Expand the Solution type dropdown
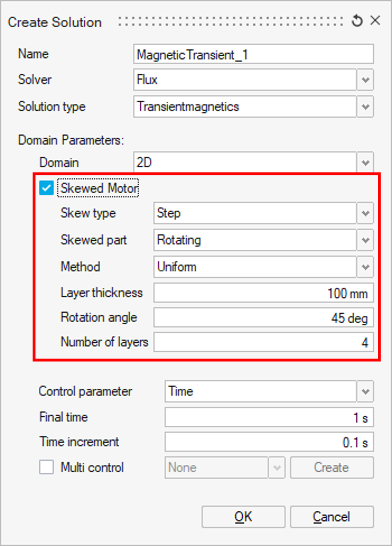The height and width of the screenshot is (546, 392). [x=365, y=107]
